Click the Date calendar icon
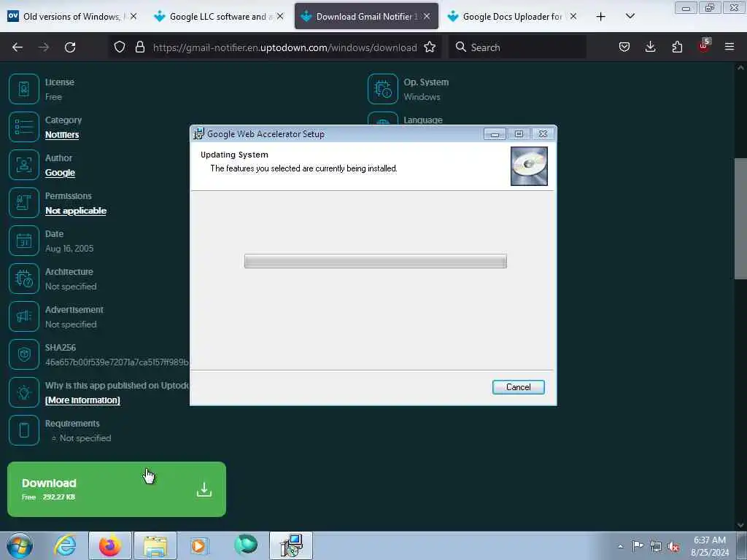 (x=24, y=241)
